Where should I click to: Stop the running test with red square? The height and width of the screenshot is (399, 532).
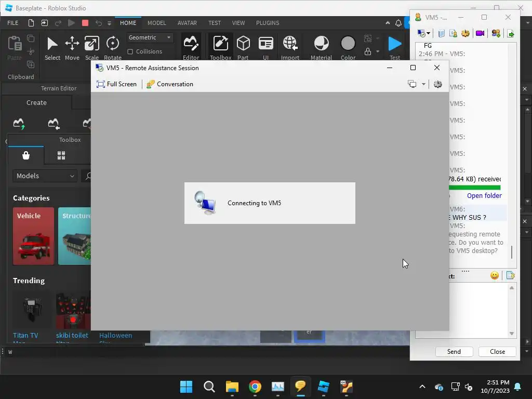pos(85,23)
